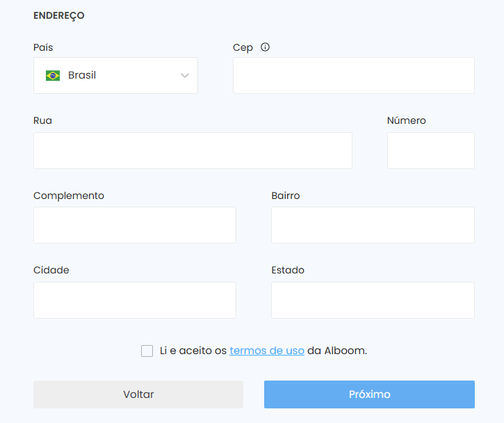Click the Cep label text
This screenshot has height=423, width=504.
tap(243, 47)
